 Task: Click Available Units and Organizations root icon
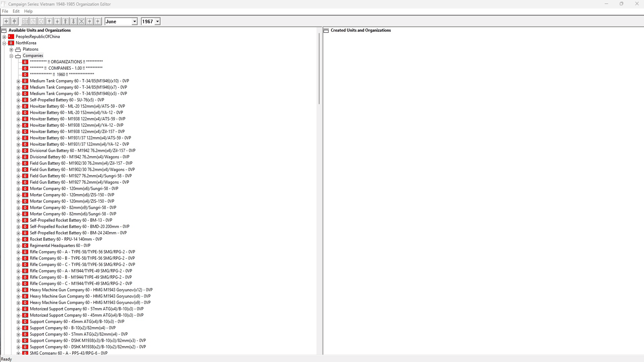(x=4, y=30)
